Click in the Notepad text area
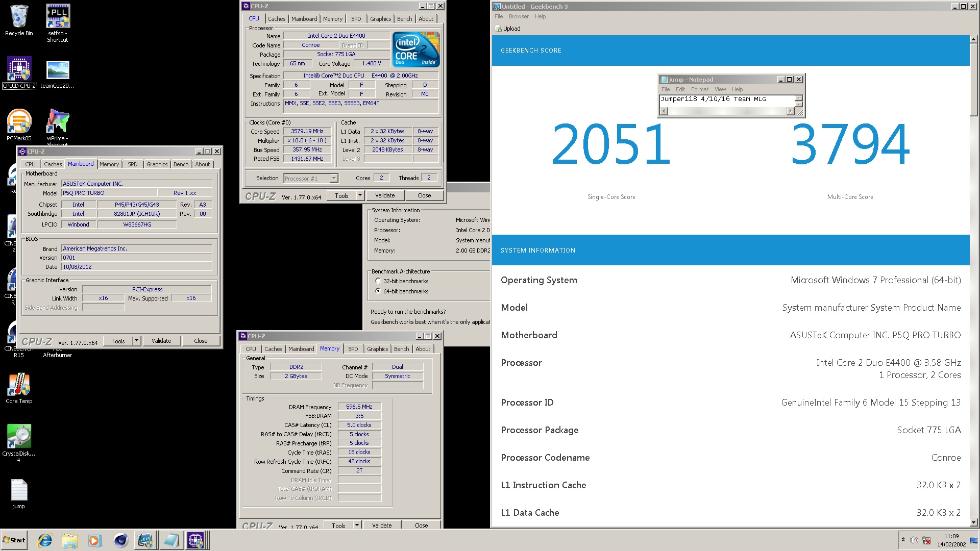 (x=727, y=101)
